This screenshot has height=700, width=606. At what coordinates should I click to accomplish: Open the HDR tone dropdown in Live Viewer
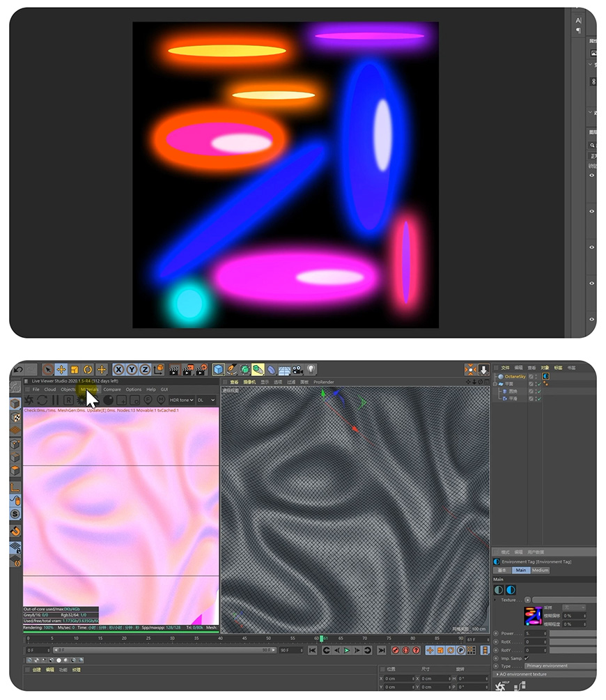[181, 400]
